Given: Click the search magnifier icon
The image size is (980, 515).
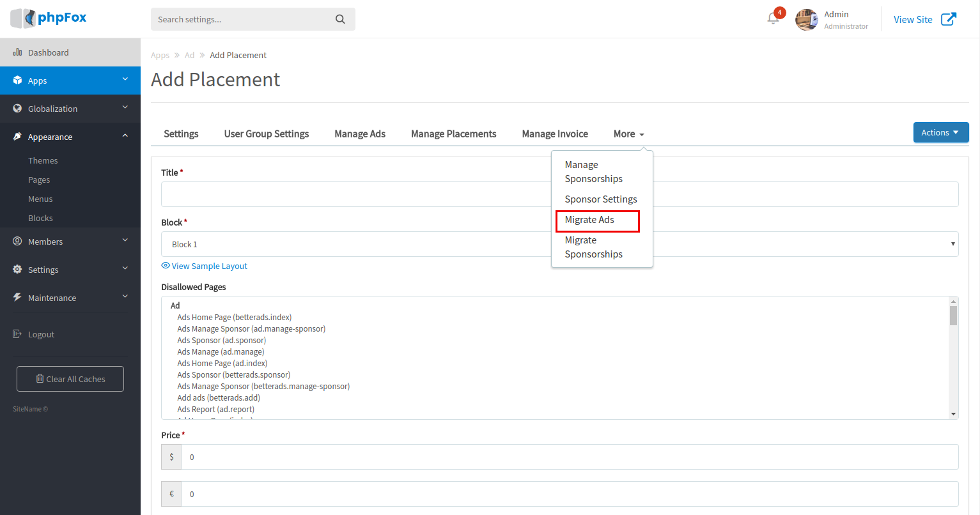Looking at the screenshot, I should pyautogui.click(x=340, y=19).
